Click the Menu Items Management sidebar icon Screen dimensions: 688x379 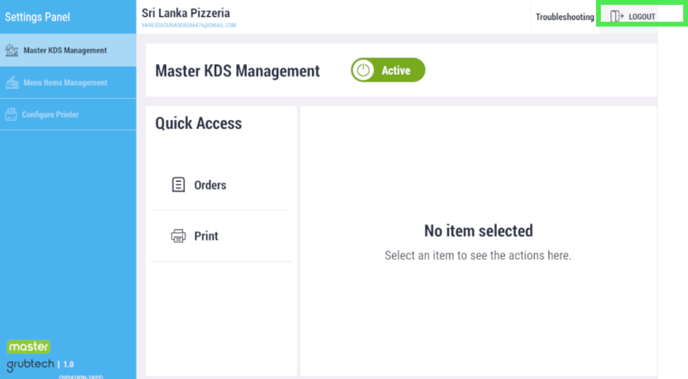tap(12, 82)
